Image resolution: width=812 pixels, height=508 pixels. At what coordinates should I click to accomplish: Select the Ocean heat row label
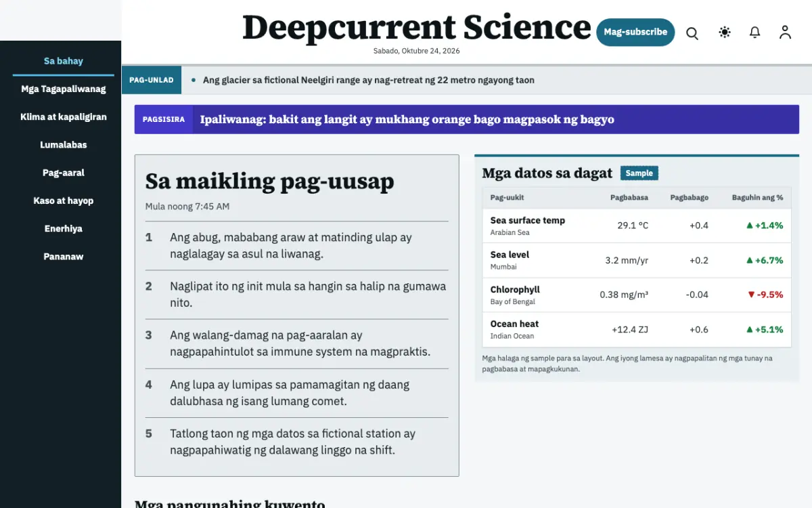coord(514,324)
